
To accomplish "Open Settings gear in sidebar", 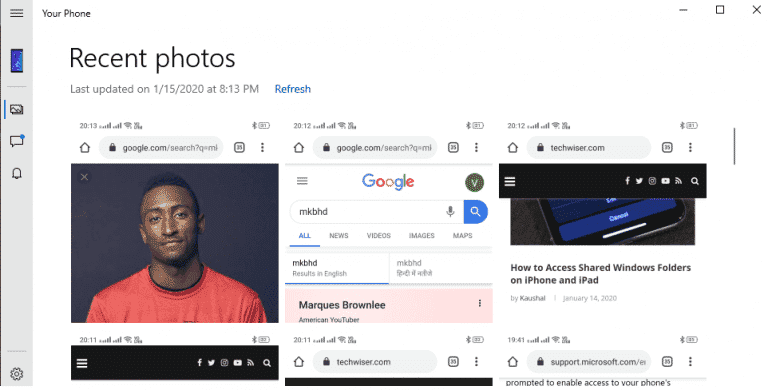I will tap(17, 374).
